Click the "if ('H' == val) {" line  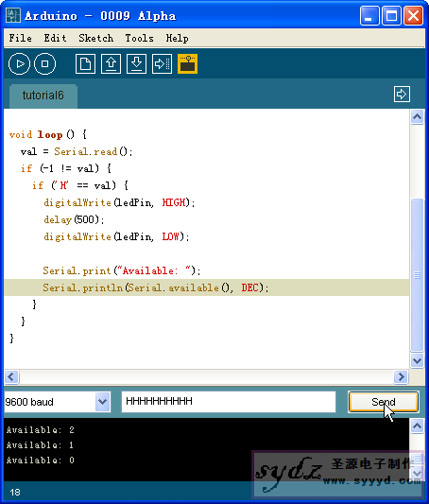tap(80, 185)
